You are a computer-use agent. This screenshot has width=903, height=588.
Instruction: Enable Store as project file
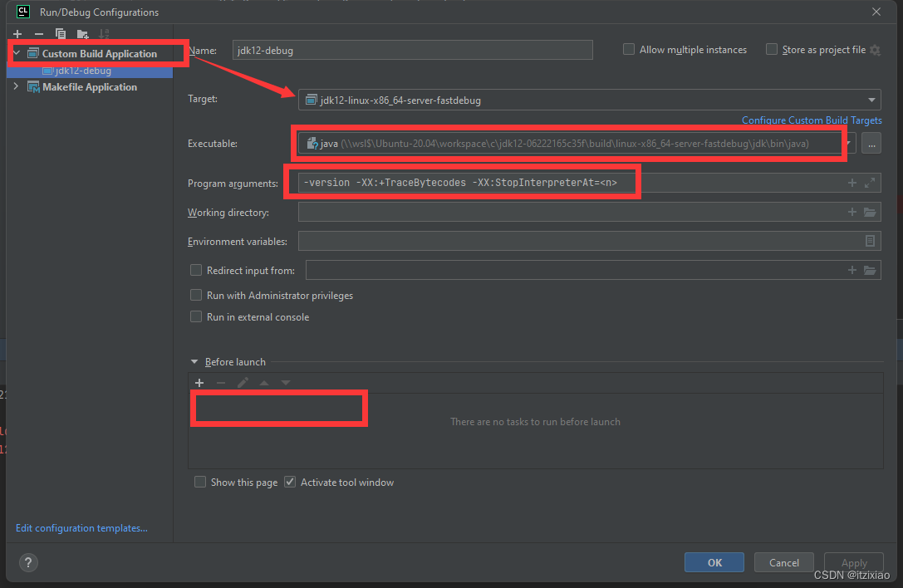(x=772, y=50)
